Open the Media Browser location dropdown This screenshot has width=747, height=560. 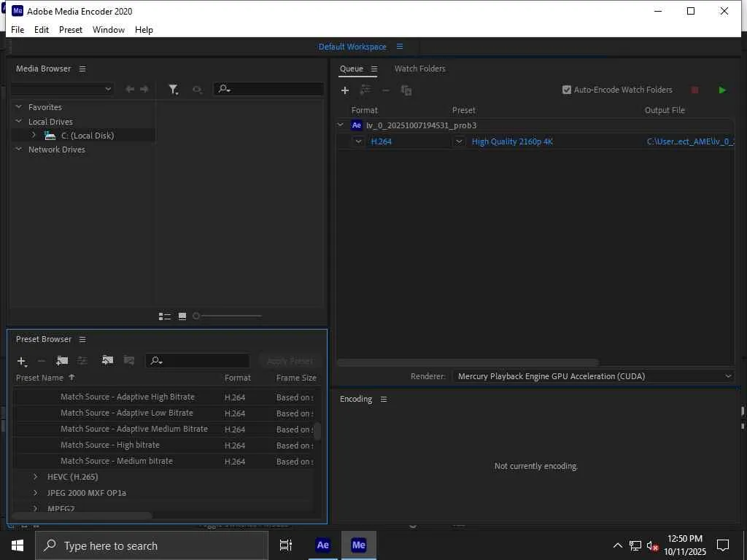62,89
